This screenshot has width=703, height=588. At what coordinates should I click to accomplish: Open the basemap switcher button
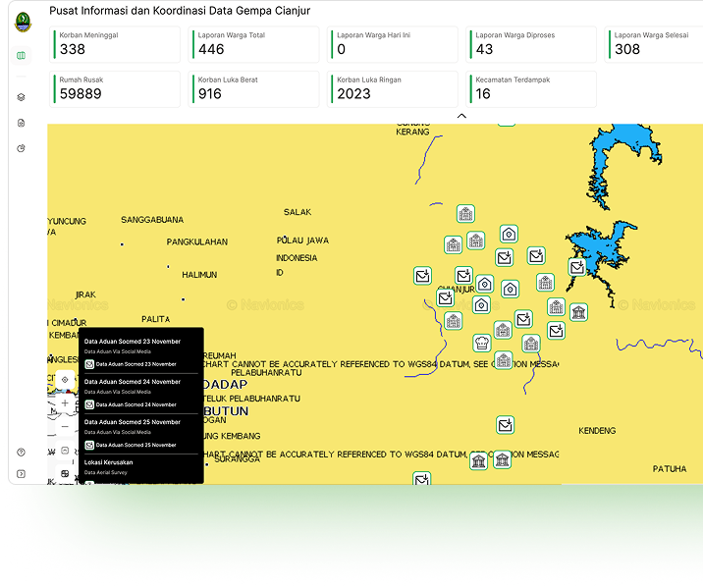tap(65, 474)
